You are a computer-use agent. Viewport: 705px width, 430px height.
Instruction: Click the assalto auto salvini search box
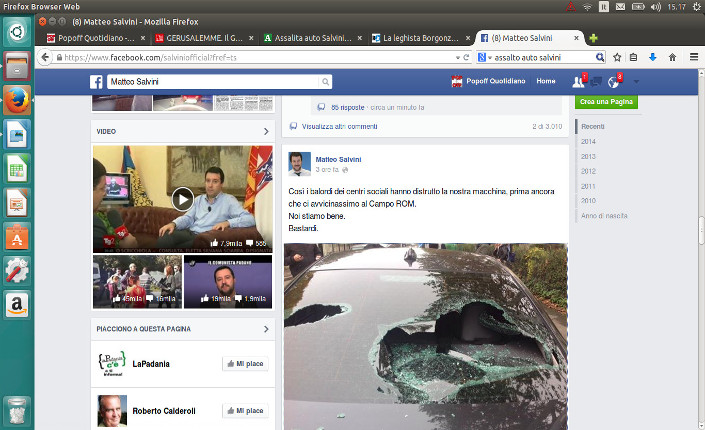543,58
